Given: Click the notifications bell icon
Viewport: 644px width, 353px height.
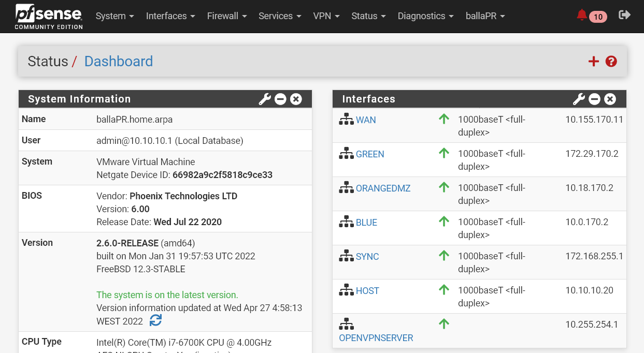Looking at the screenshot, I should pos(582,16).
